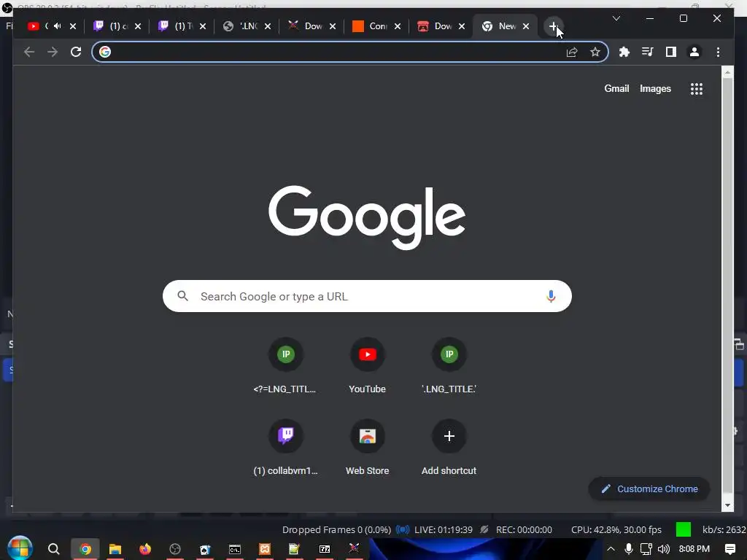Click the browser back arrow
The image size is (747, 560).
coord(29,52)
